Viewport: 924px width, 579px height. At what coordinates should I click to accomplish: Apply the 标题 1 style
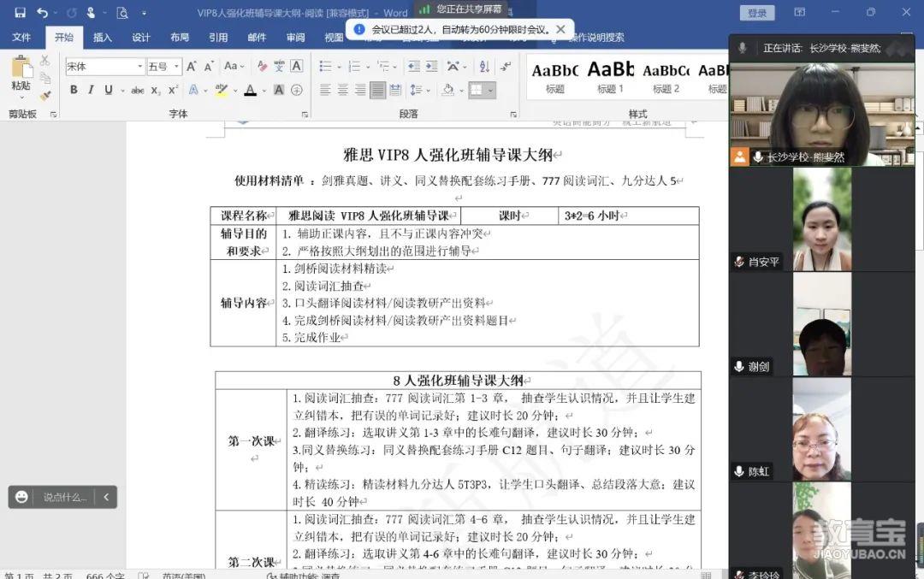tap(611, 79)
